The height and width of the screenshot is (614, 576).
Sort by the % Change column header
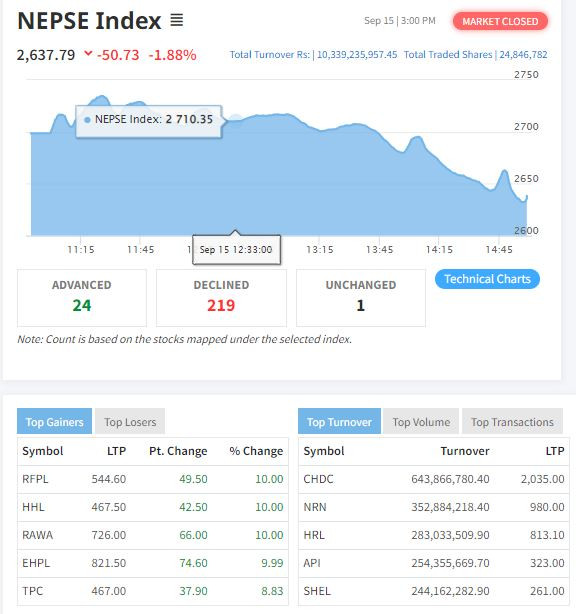pos(256,451)
